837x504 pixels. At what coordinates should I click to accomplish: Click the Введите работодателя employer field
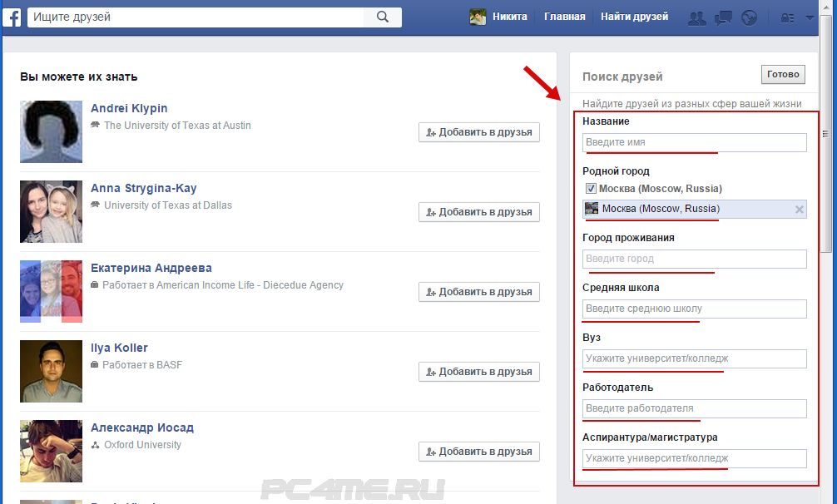(x=694, y=409)
